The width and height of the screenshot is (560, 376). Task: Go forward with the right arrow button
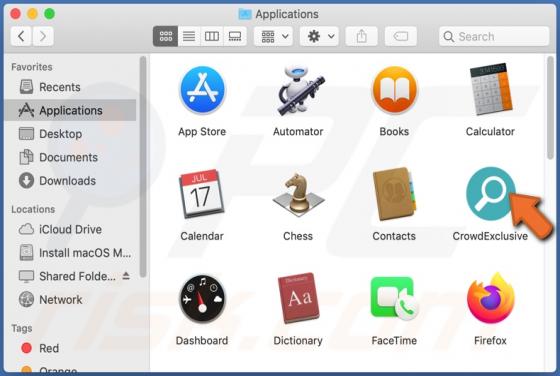pos(43,36)
